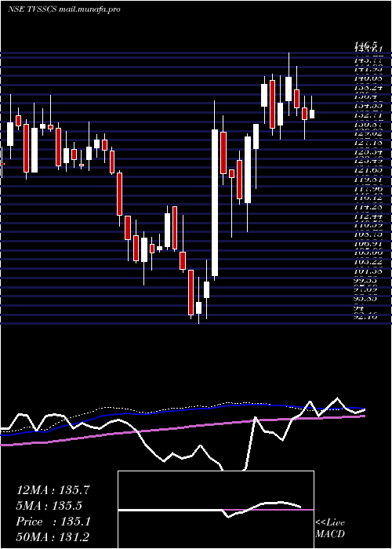
Task: Click the 125.34 price axis label
Action: (368, 152)
